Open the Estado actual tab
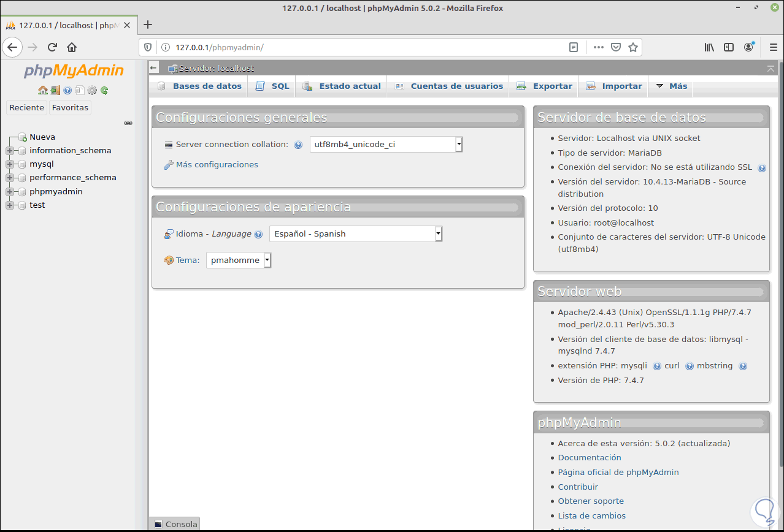784x532 pixels. pyautogui.click(x=342, y=86)
